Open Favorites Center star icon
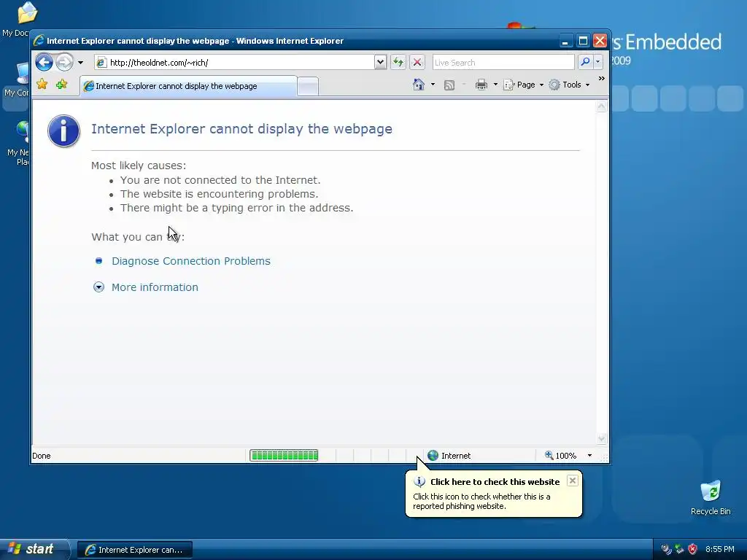 point(42,85)
